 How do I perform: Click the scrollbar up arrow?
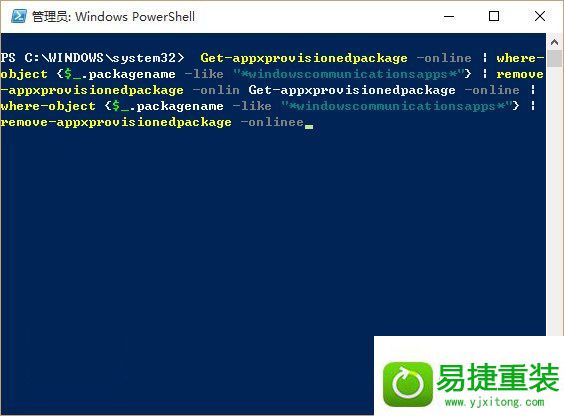point(555,42)
